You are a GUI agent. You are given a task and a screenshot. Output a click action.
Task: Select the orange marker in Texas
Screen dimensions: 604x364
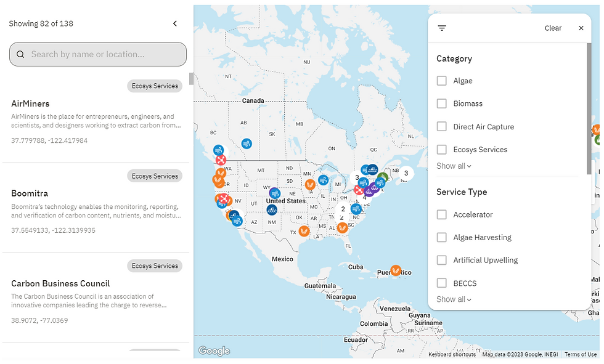click(304, 231)
